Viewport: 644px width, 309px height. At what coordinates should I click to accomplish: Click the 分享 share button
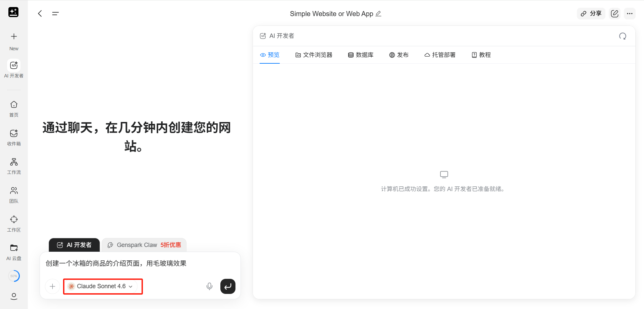click(x=591, y=13)
